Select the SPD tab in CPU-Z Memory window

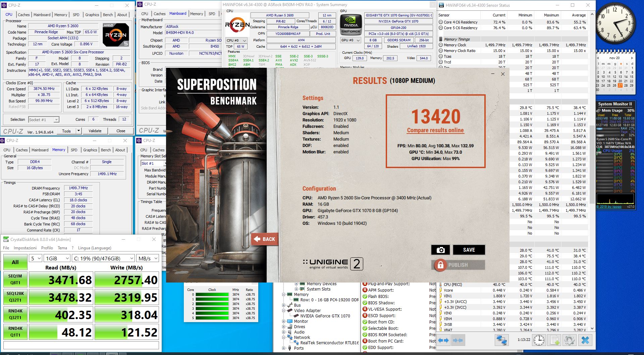point(74,150)
